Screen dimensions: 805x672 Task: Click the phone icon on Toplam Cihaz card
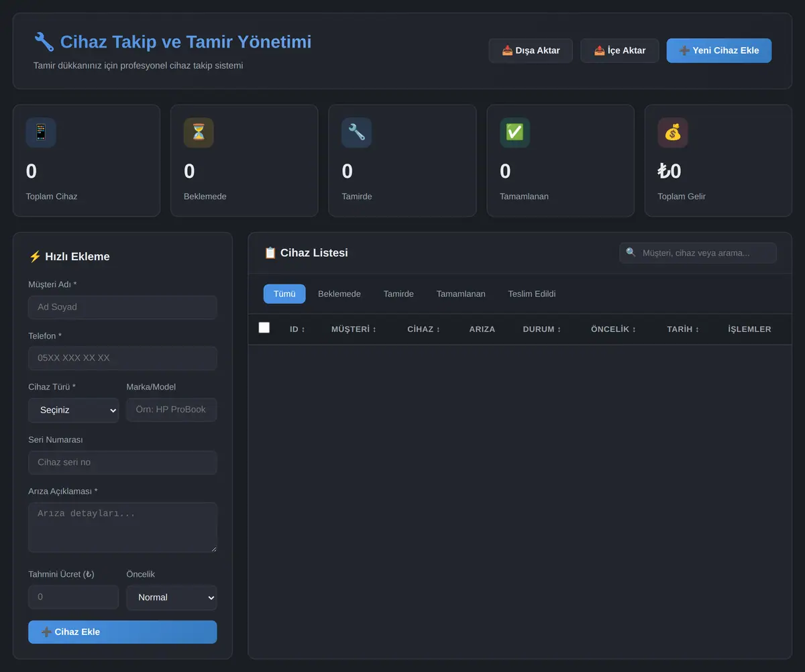(x=41, y=133)
